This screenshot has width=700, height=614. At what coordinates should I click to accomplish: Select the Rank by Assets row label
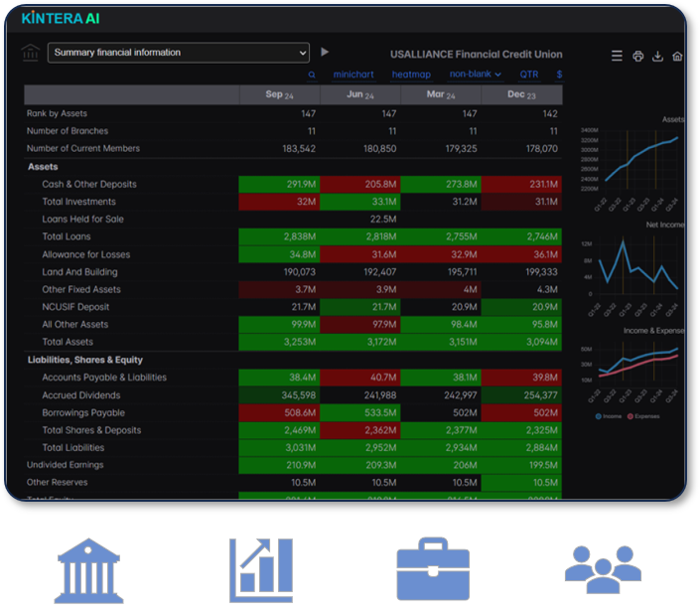coord(57,113)
